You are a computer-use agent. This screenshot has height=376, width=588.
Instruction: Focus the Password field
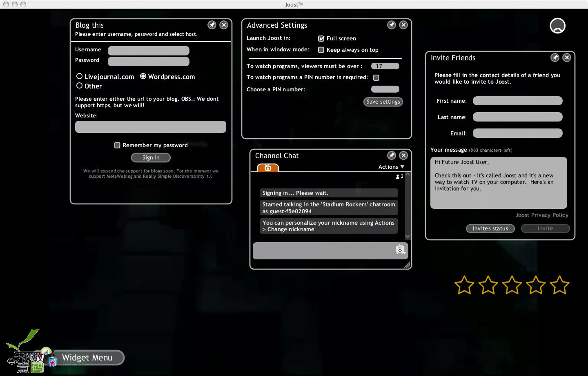point(149,61)
